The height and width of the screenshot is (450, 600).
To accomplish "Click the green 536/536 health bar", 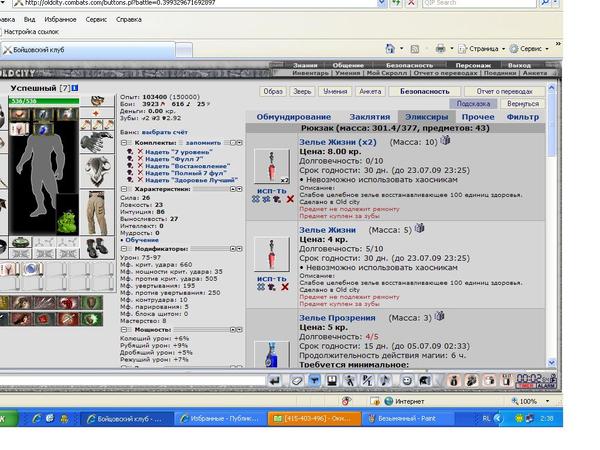I will click(44, 101).
